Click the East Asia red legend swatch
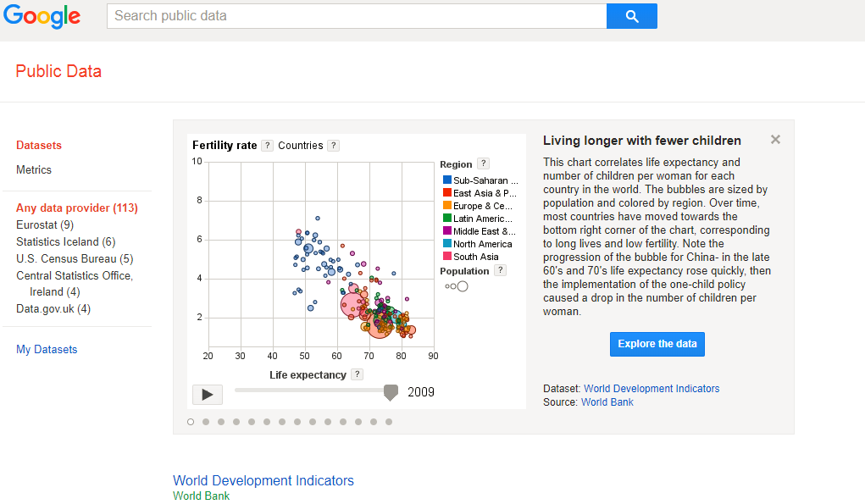865x504 pixels. point(447,192)
